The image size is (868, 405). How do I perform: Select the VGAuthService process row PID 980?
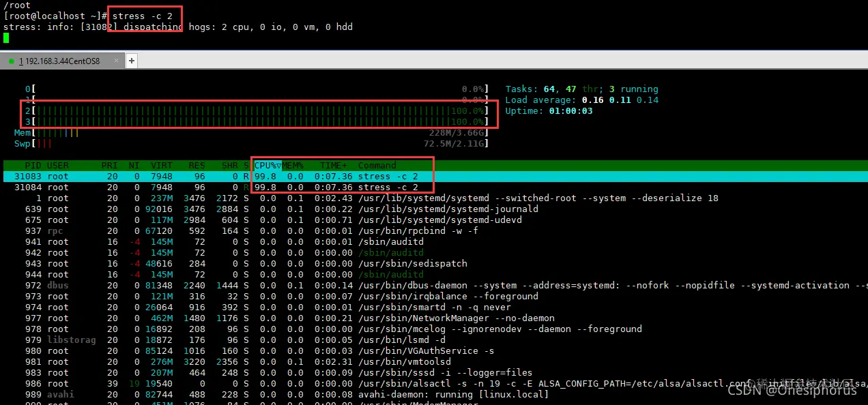[x=434, y=350]
